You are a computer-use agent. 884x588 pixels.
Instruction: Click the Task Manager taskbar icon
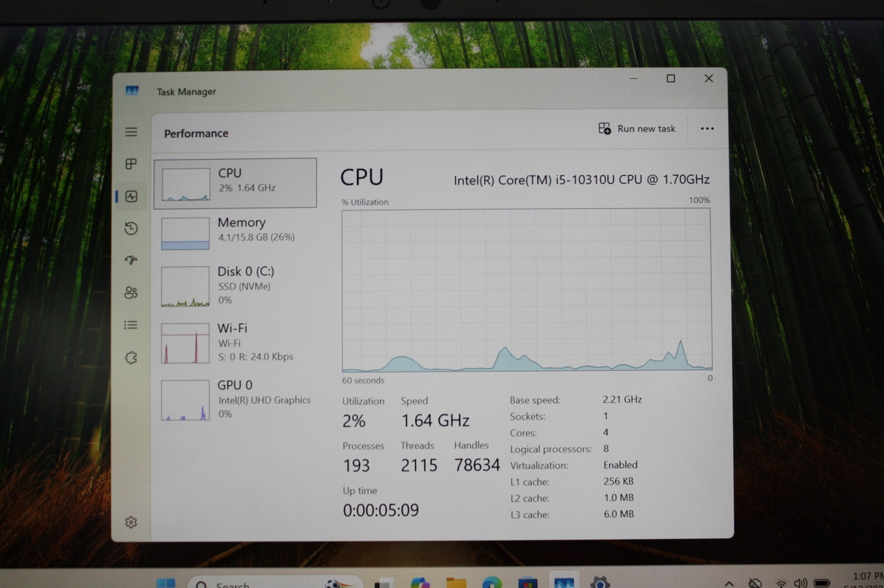coord(564,582)
